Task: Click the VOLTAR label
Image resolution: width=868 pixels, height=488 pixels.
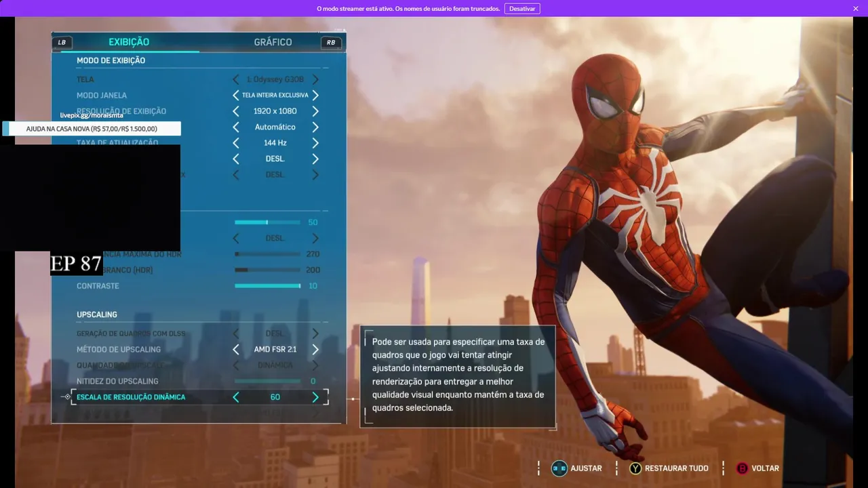Action: pos(765,468)
